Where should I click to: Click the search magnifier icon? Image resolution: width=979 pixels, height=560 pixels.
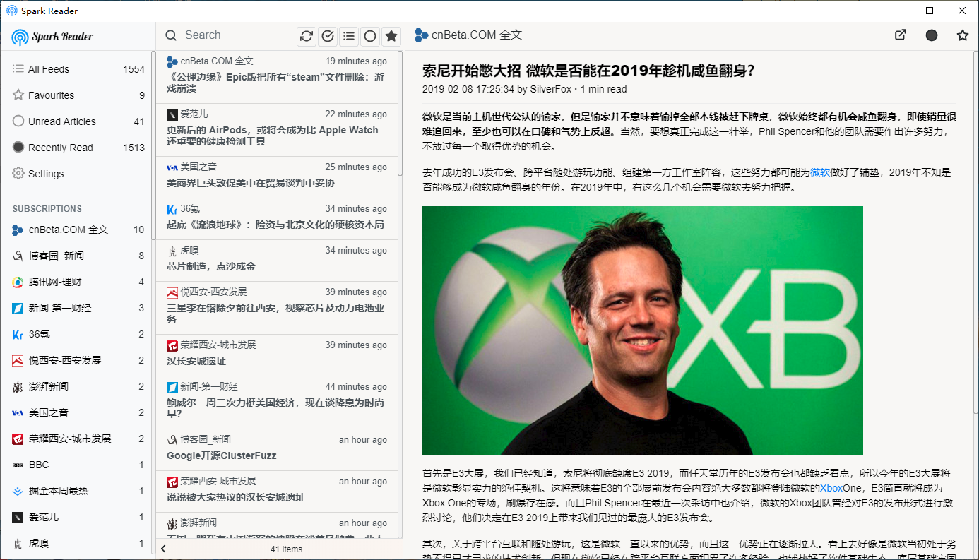(x=171, y=35)
